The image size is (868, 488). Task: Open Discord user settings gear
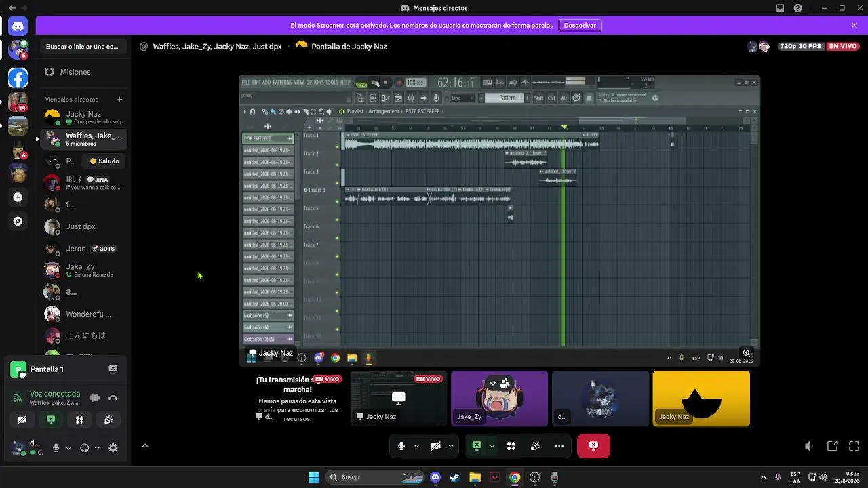click(x=113, y=448)
